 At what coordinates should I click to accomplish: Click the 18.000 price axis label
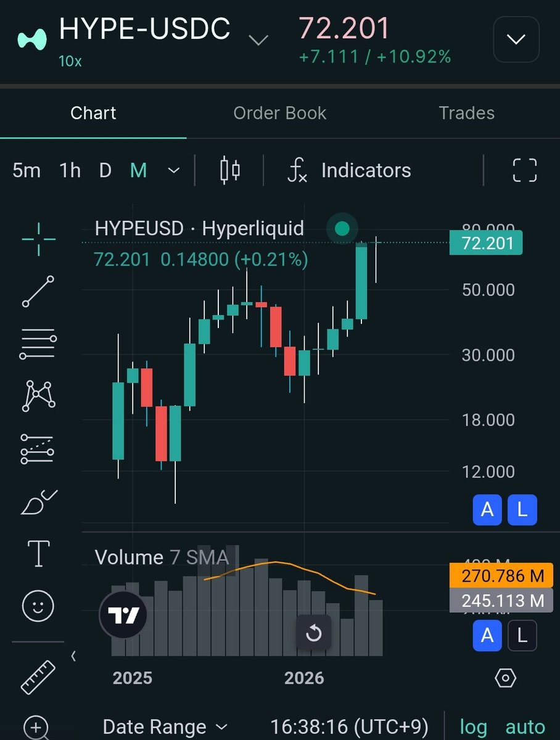tap(488, 419)
